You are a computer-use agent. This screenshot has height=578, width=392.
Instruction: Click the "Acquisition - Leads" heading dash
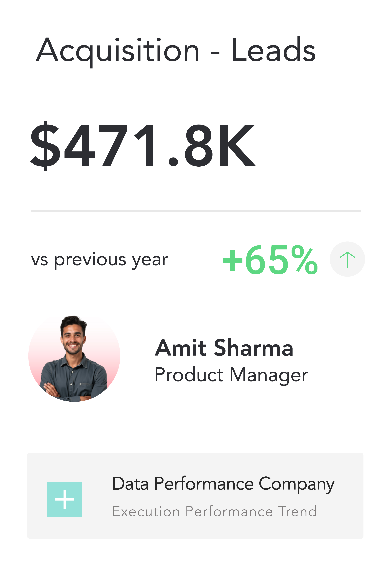coord(215,53)
